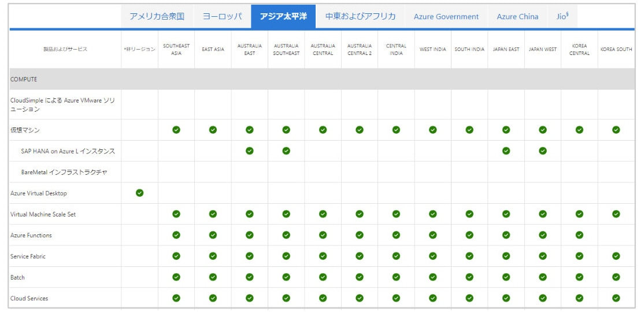Click the 非リージョン column header
Image resolution: width=644 pixels, height=312 pixels.
coord(140,49)
